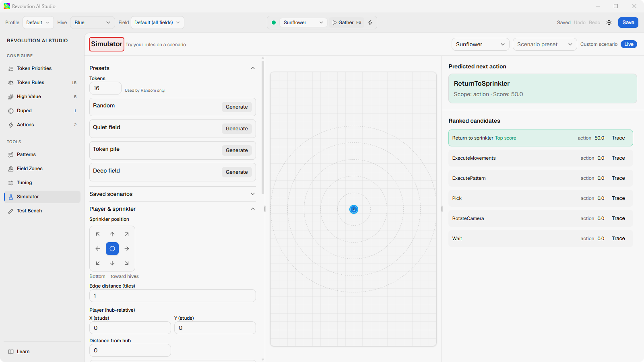Generate the Token pile preset
The image size is (644, 362).
click(x=237, y=150)
